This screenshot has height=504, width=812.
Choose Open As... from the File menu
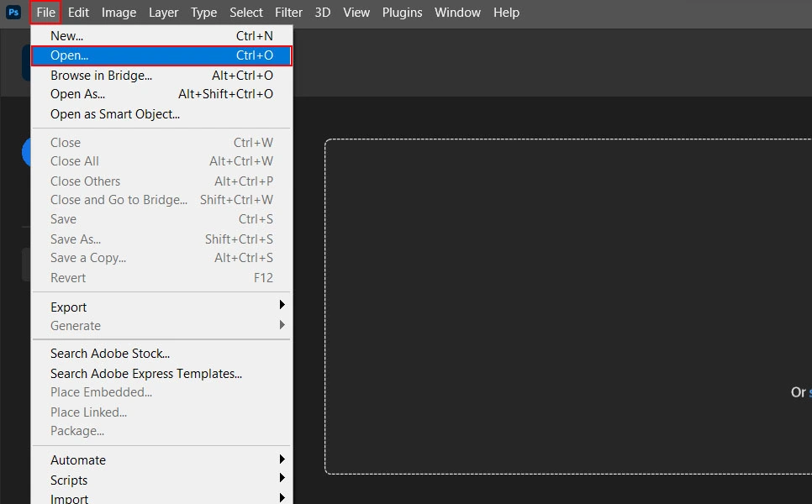(x=161, y=94)
